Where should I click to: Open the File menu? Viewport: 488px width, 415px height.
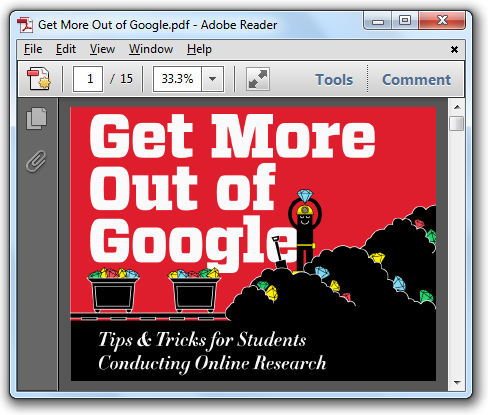33,49
